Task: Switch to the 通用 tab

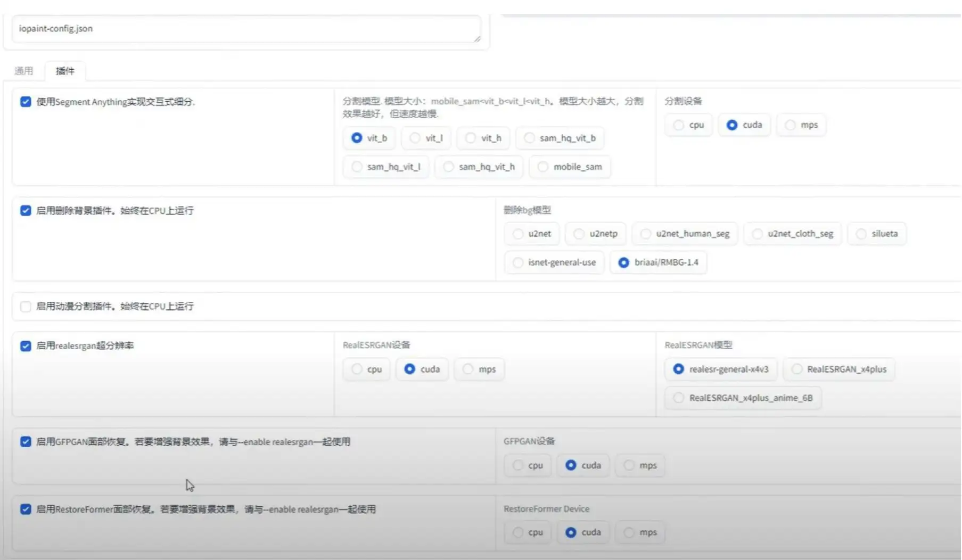Action: tap(24, 70)
